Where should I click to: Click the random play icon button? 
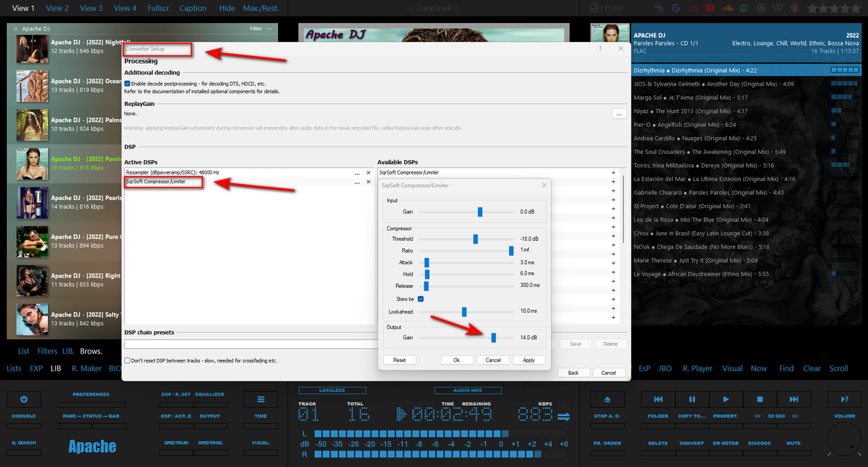click(844, 400)
